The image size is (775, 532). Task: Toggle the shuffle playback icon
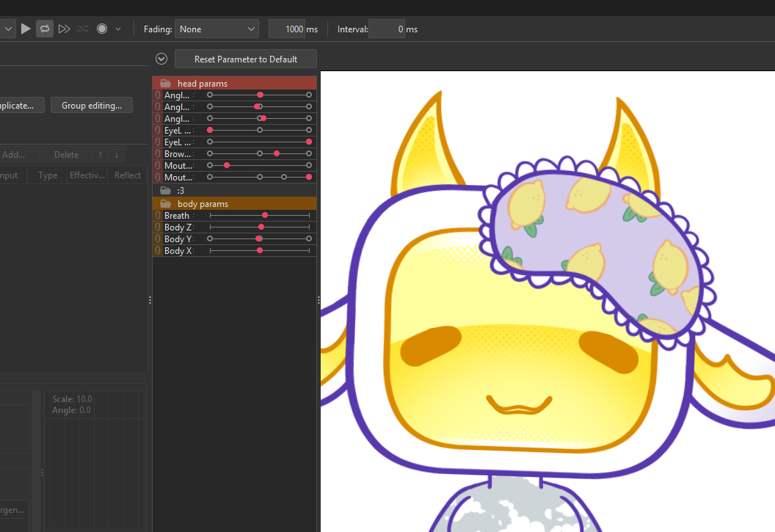(x=82, y=29)
